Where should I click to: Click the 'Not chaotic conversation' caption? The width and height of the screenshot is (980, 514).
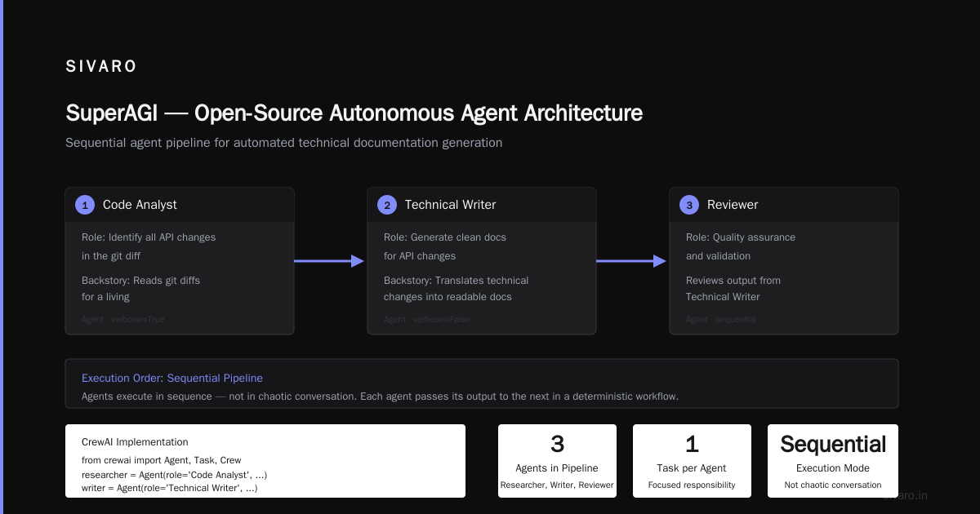833,485
